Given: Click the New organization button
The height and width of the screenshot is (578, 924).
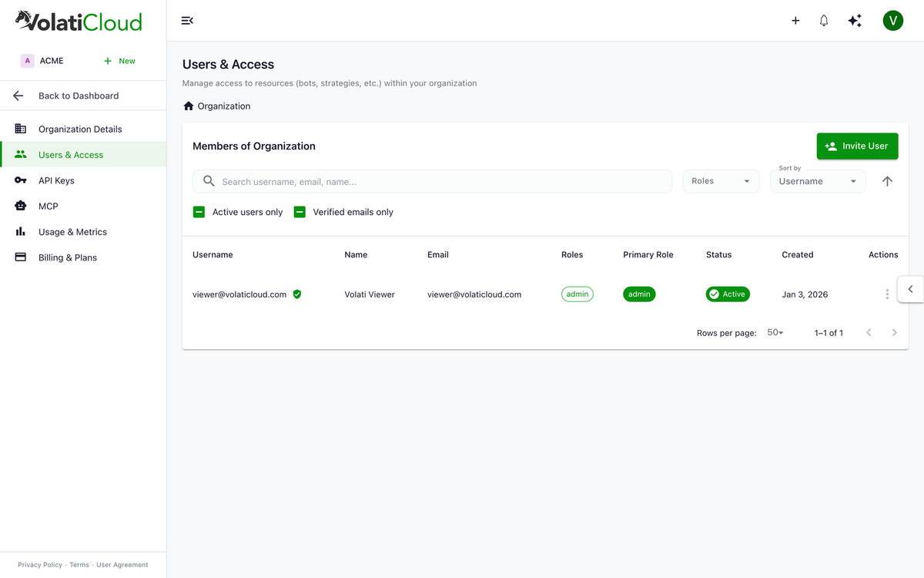Looking at the screenshot, I should (119, 61).
